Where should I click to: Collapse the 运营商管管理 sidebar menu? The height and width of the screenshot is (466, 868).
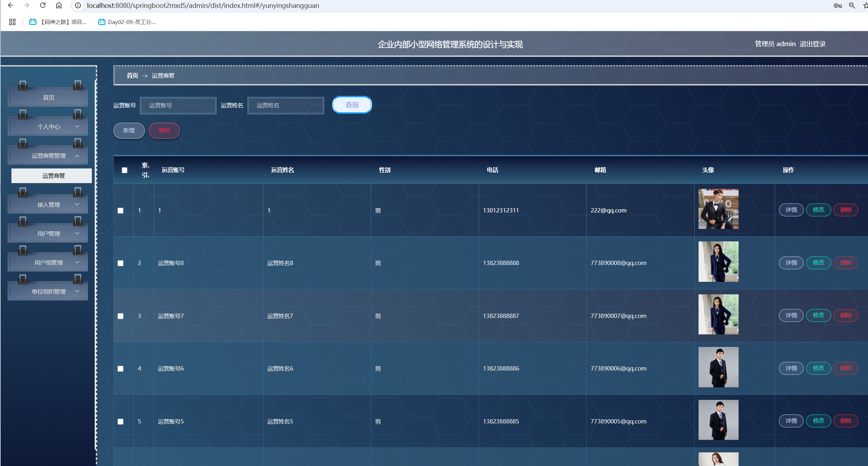[x=49, y=156]
